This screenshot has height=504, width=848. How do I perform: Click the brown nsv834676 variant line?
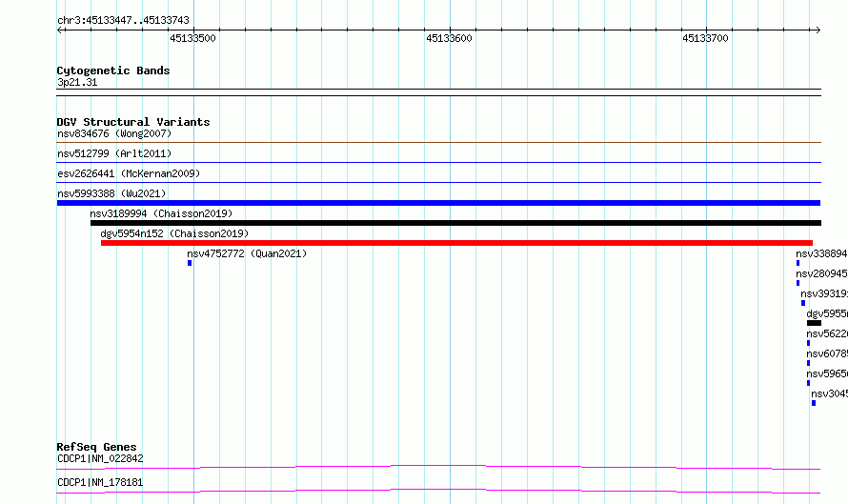pyautogui.click(x=438, y=142)
